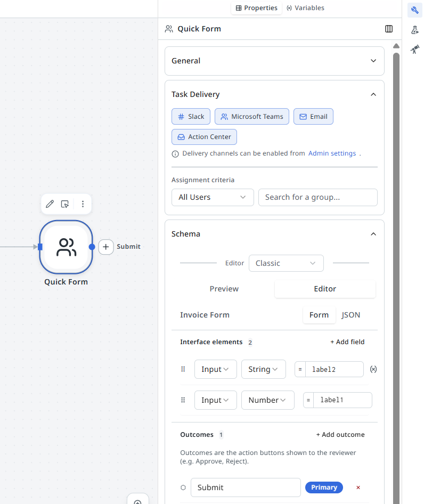Image resolution: width=424 pixels, height=504 pixels.
Task: Click the pencil edit icon above node
Action: click(50, 204)
